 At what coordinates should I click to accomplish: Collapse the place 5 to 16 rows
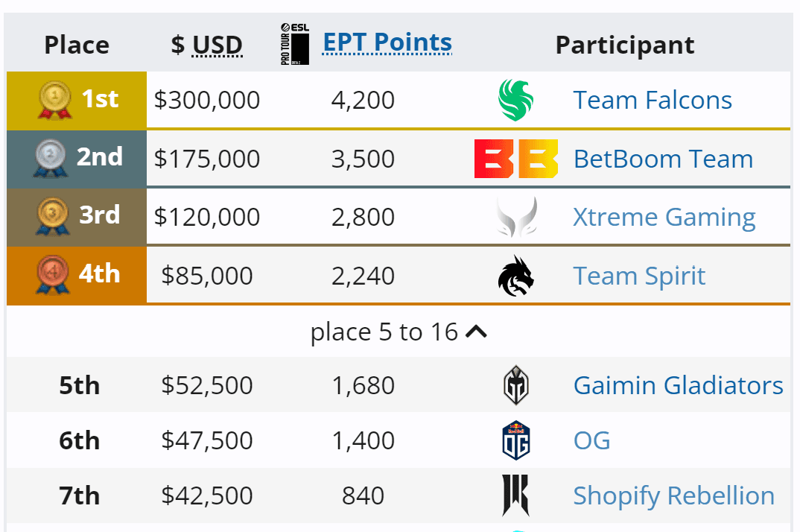pos(476,332)
